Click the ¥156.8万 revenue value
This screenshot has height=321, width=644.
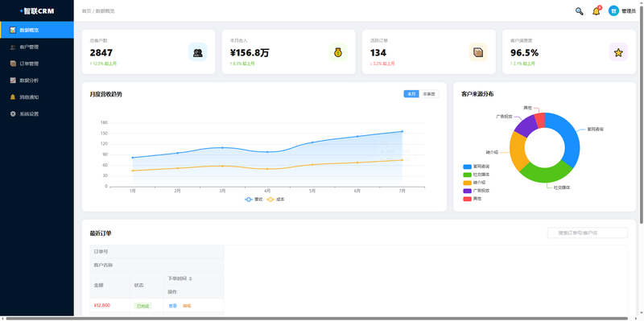250,52
